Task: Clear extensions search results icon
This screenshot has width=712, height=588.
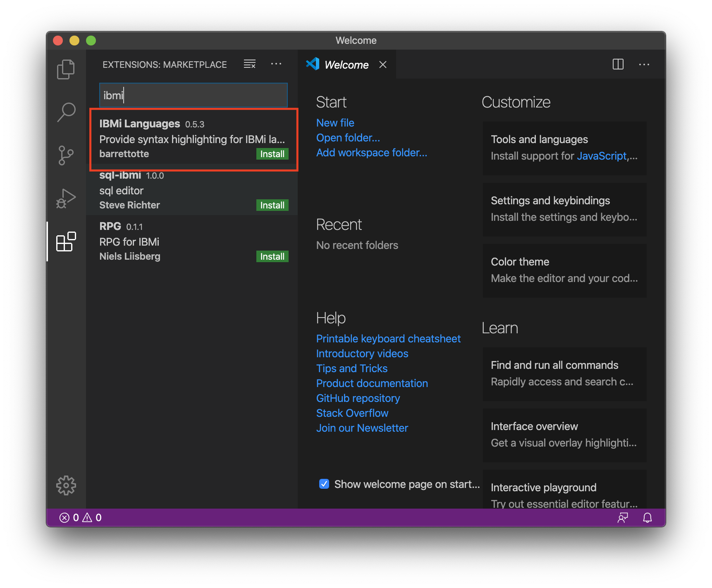Action: [x=250, y=64]
